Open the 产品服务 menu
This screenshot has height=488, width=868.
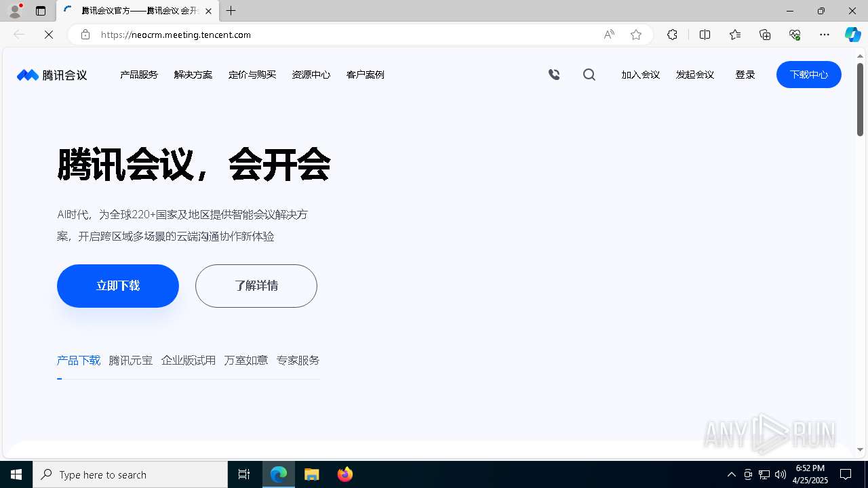[x=139, y=75]
